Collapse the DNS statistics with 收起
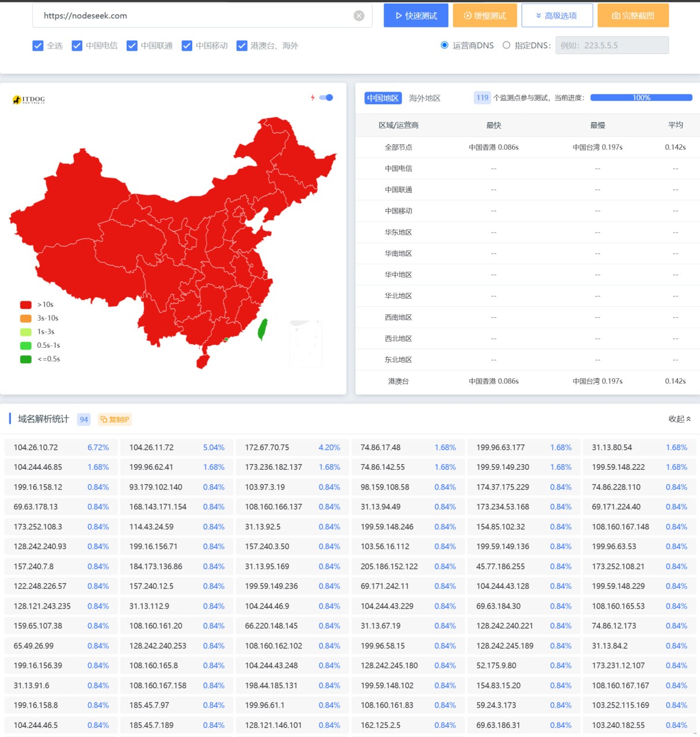This screenshot has height=737, width=700. [x=679, y=419]
